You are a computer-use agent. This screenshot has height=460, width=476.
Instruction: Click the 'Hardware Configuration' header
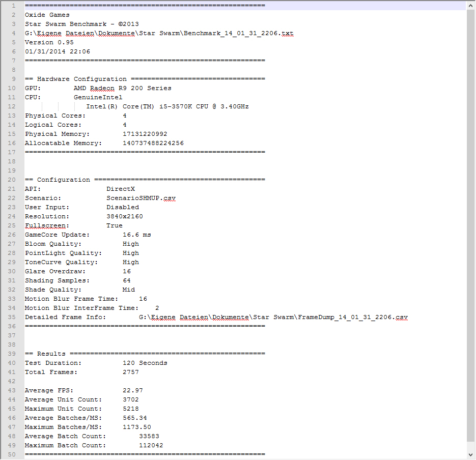click(81, 79)
